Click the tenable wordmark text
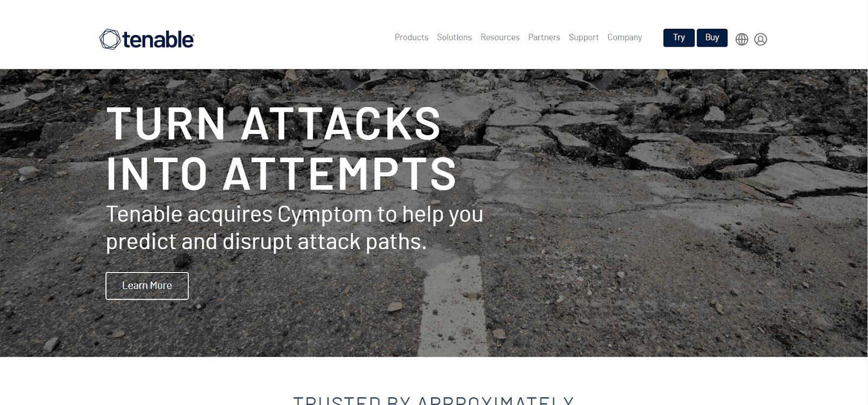Screen dimensions: 868x405 (158, 40)
